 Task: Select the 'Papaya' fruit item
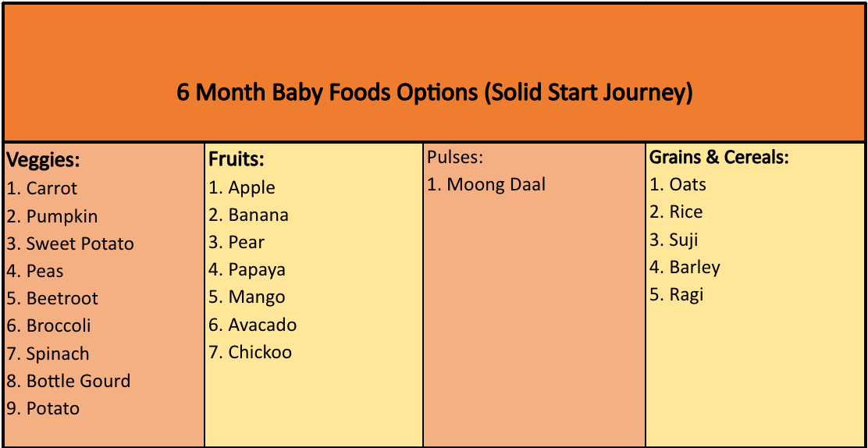pos(257,270)
